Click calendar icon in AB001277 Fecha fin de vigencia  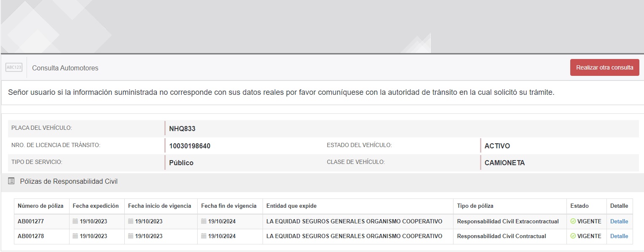[x=204, y=221]
